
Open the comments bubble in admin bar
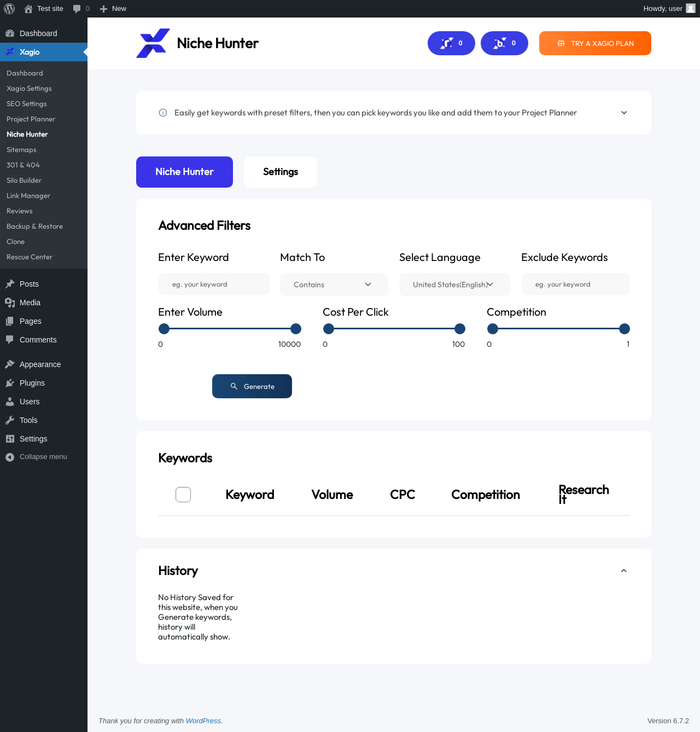coord(77,9)
